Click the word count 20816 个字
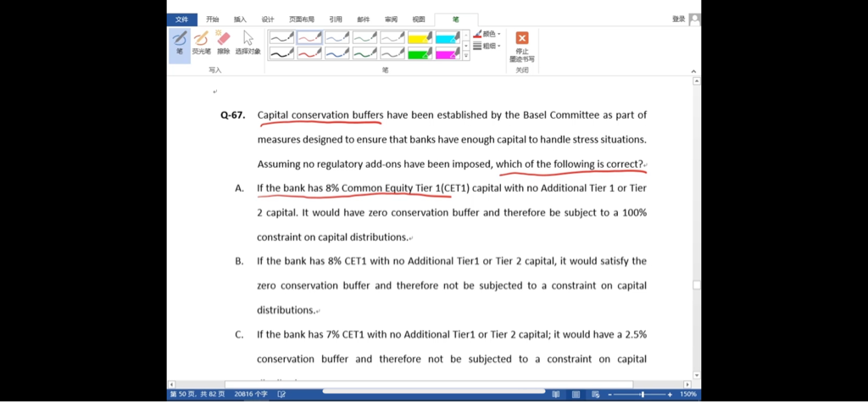868x402 pixels. coord(249,394)
